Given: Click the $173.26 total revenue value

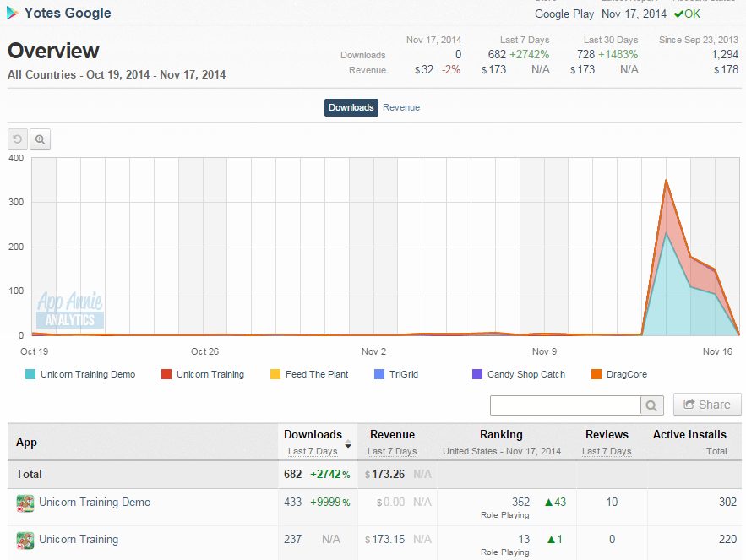Looking at the screenshot, I should [x=385, y=475].
